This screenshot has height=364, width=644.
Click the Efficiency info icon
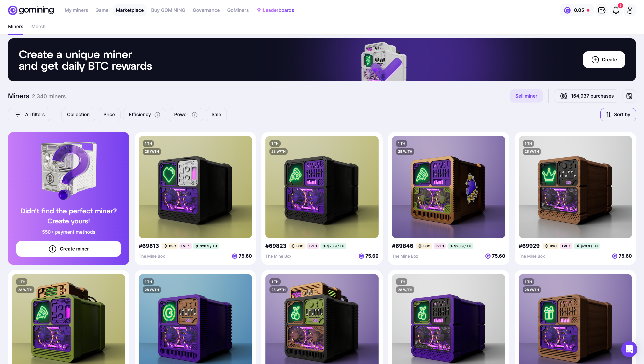pyautogui.click(x=157, y=115)
